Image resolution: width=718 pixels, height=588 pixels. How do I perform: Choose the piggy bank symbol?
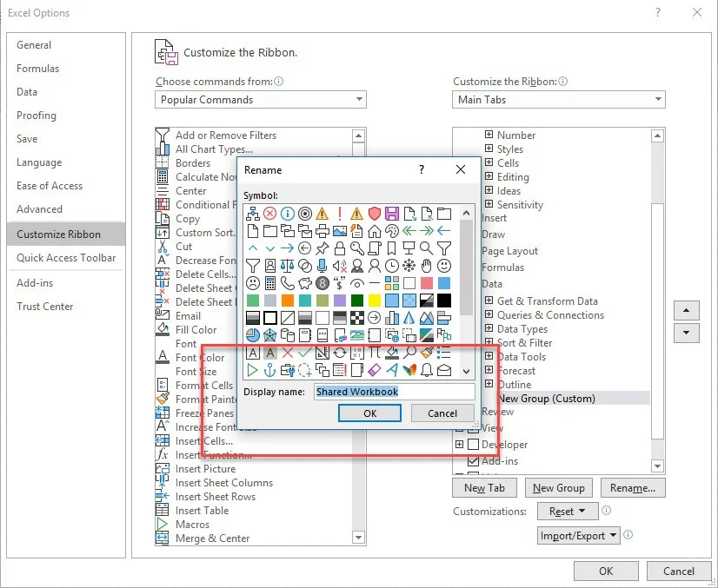[x=304, y=283]
